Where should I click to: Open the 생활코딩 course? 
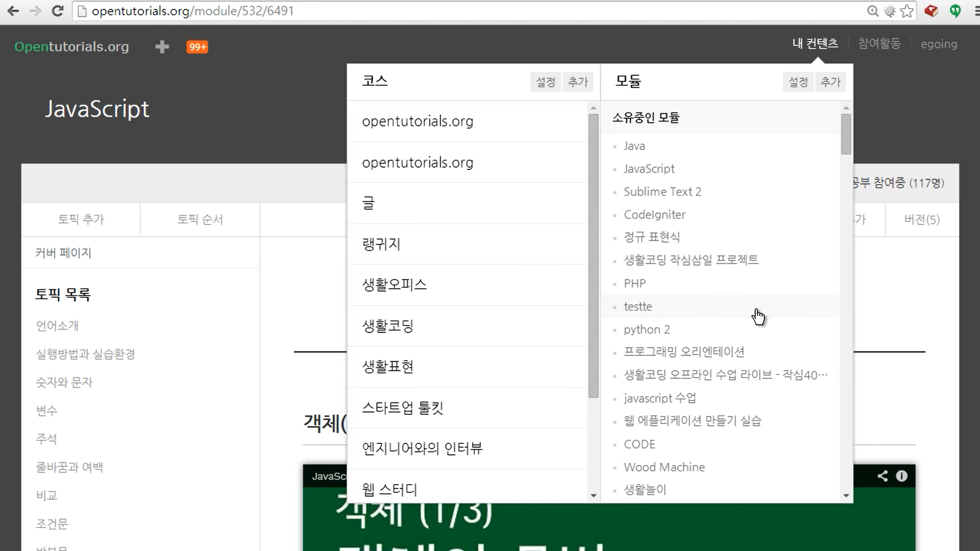click(x=387, y=326)
